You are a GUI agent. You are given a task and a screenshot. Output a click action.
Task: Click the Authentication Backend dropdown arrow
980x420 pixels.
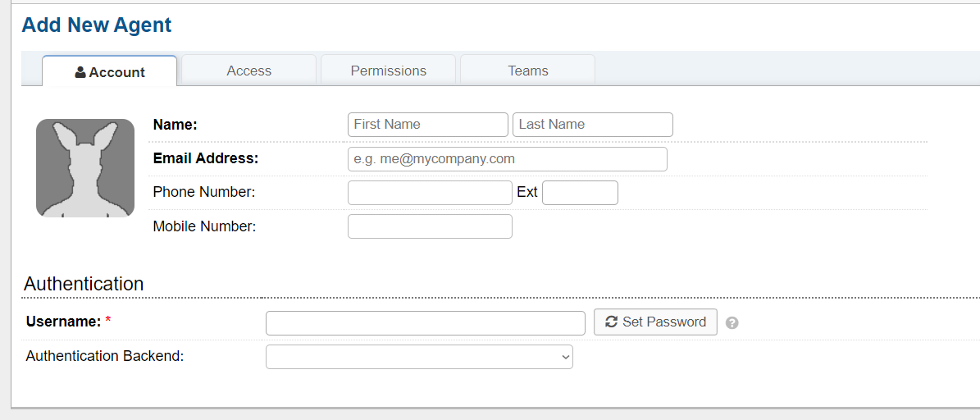(x=564, y=357)
